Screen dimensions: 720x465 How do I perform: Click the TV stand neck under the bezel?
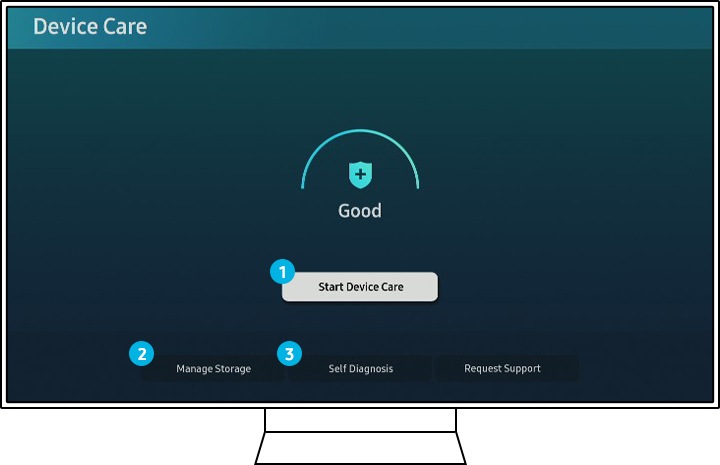pyautogui.click(x=360, y=419)
